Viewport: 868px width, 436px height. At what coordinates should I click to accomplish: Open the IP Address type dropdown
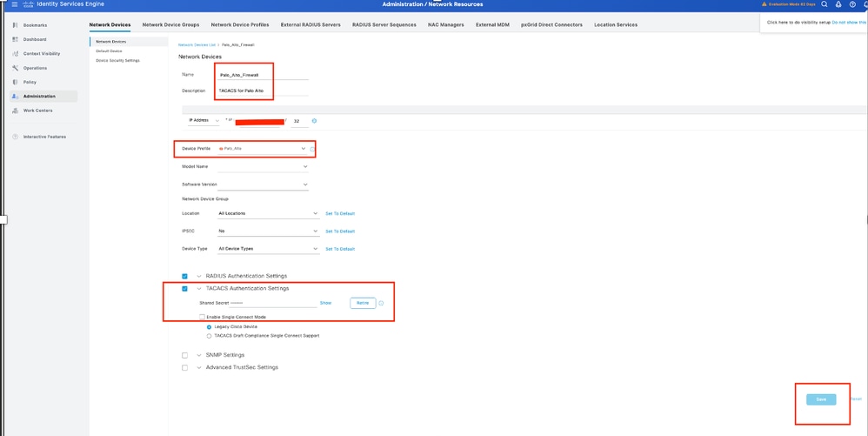[204, 120]
